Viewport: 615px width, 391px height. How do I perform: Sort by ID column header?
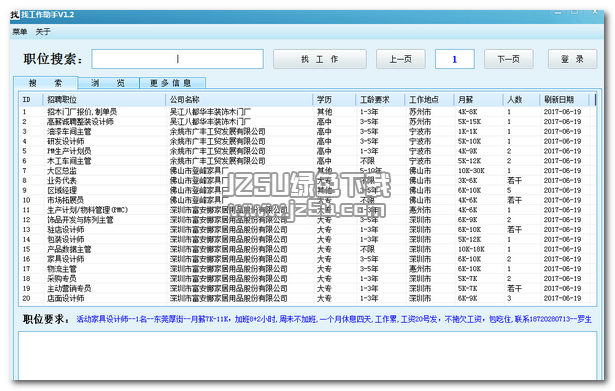[x=31, y=100]
